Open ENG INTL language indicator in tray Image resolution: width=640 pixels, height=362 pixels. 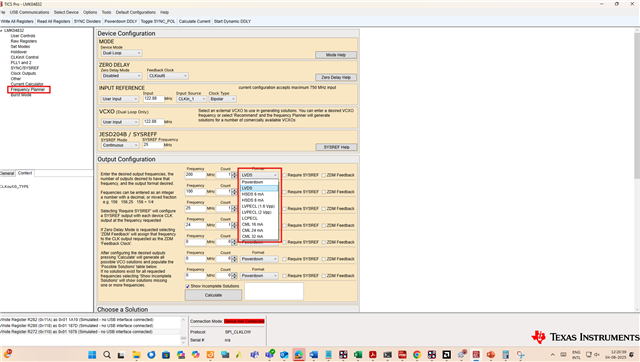576,355
